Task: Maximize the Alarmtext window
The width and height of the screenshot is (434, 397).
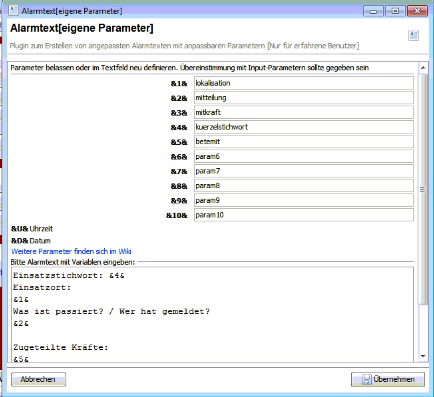Action: (395, 11)
